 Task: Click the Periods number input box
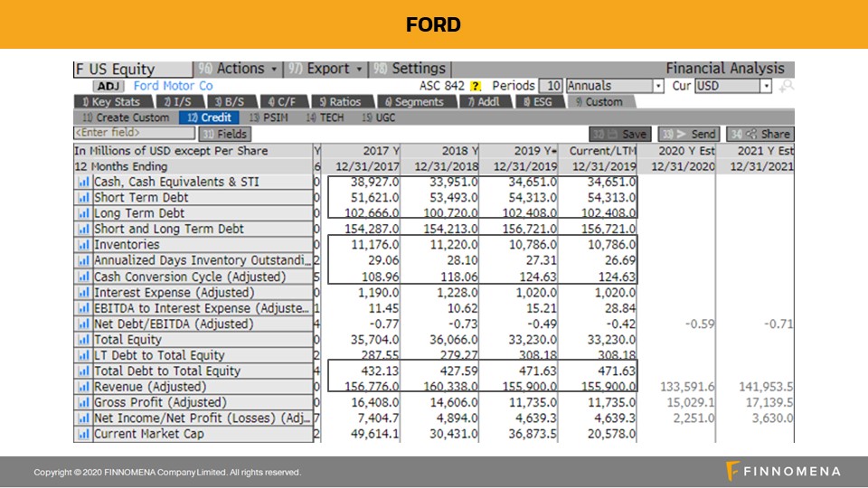[x=553, y=86]
